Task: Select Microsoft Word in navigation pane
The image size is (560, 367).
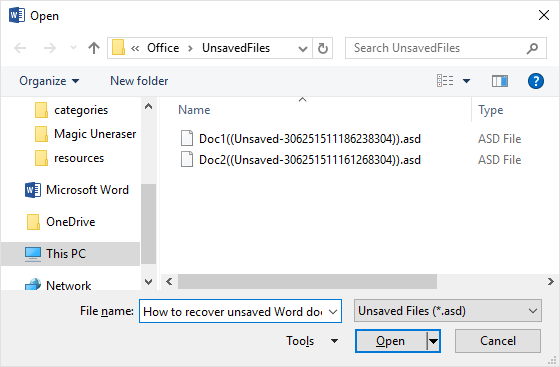Action: 77,190
